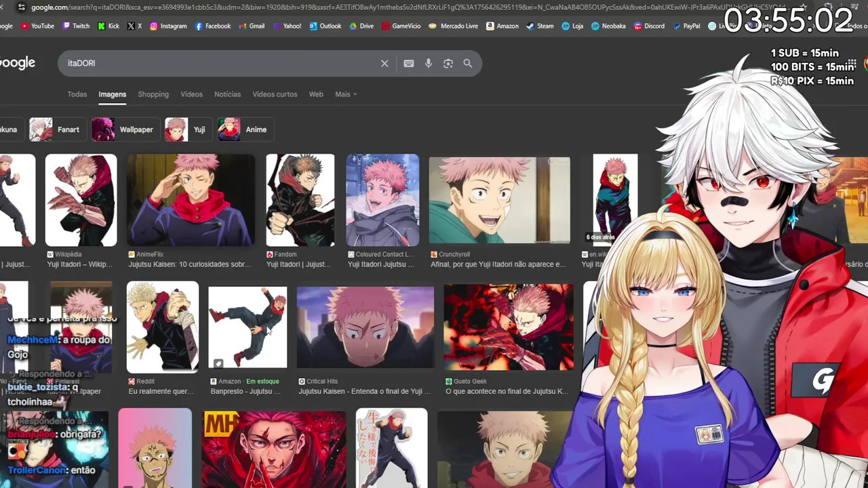Click the 'Banpresto - Jujutsu' caption
The height and width of the screenshot is (488, 868).
(x=245, y=391)
